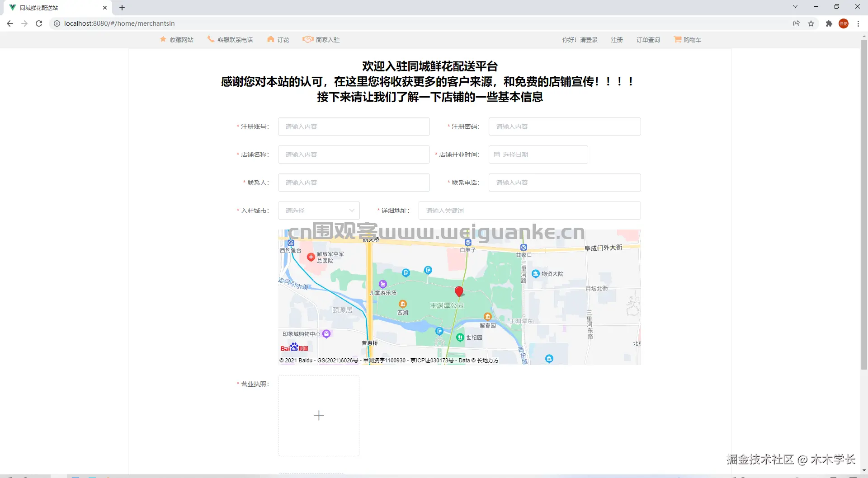Click 阜成门外大街 road label on map
This screenshot has height=478, width=868.
tap(604, 248)
